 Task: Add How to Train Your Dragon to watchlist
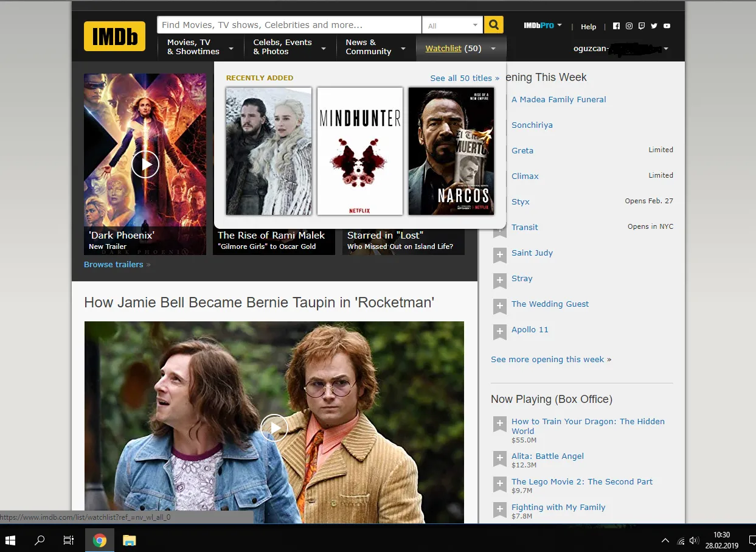499,424
